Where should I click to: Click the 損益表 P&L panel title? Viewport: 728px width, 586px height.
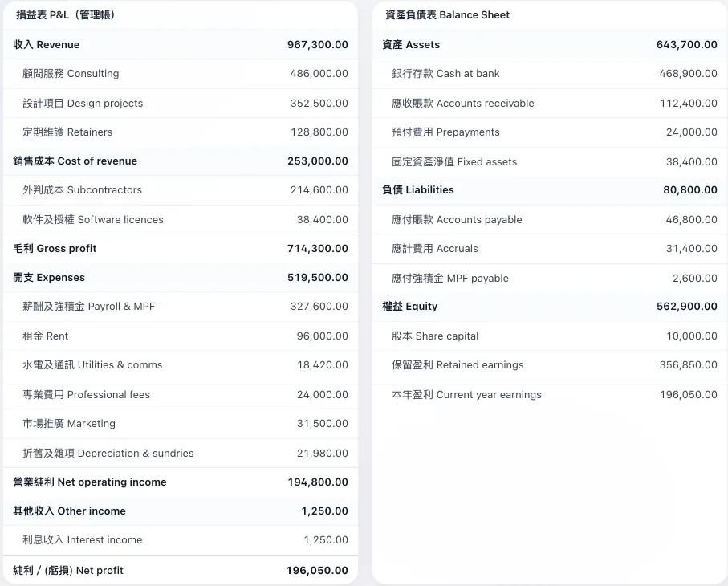point(66,15)
